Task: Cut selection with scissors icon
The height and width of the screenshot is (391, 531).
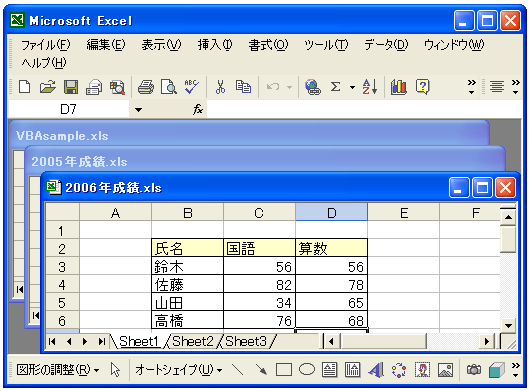Action: [x=220, y=87]
